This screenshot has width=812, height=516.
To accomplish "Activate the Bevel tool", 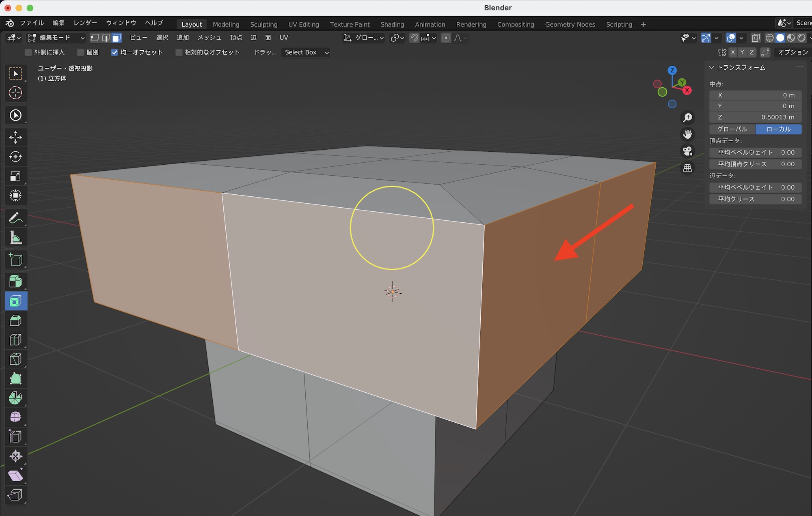I will [x=15, y=320].
